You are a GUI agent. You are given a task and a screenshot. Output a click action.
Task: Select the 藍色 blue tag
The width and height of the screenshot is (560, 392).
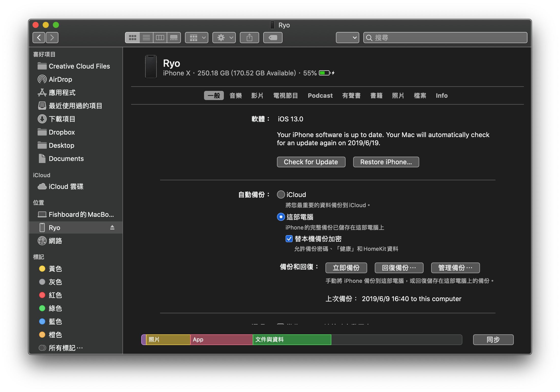click(x=76, y=322)
